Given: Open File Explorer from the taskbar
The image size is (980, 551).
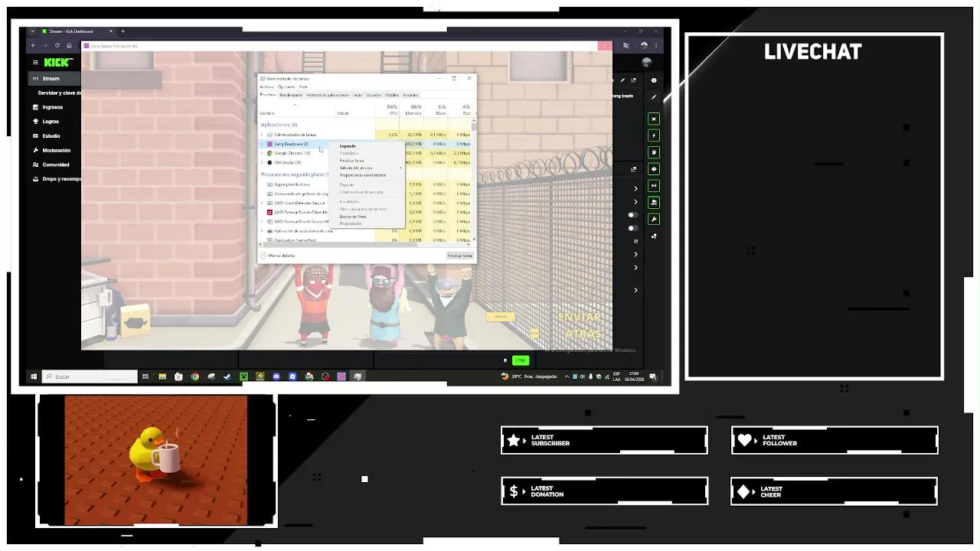Looking at the screenshot, I should point(162,377).
